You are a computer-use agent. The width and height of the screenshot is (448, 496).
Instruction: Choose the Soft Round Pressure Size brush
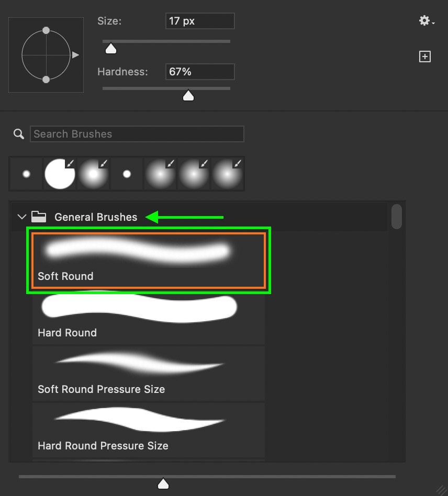pos(149,374)
